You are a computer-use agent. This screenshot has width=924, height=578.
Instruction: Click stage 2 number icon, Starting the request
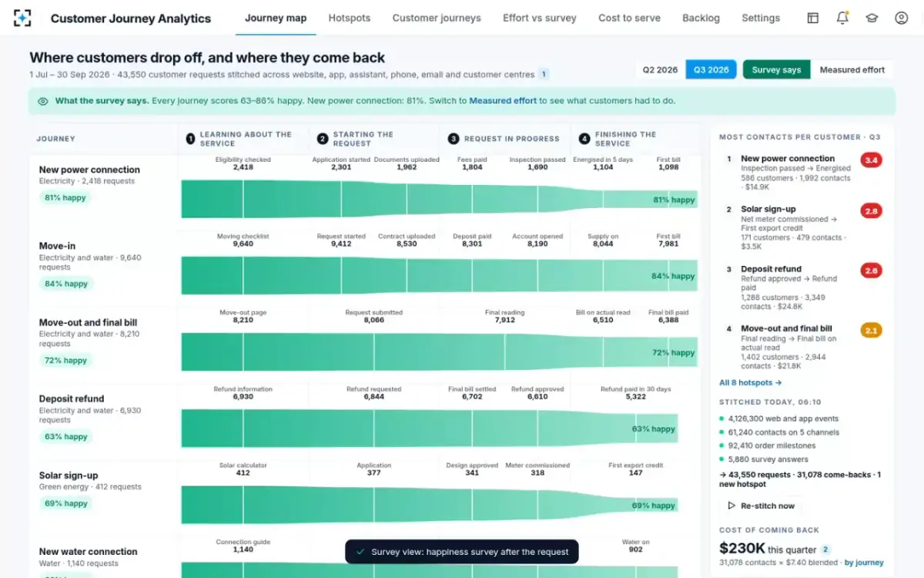click(323, 139)
